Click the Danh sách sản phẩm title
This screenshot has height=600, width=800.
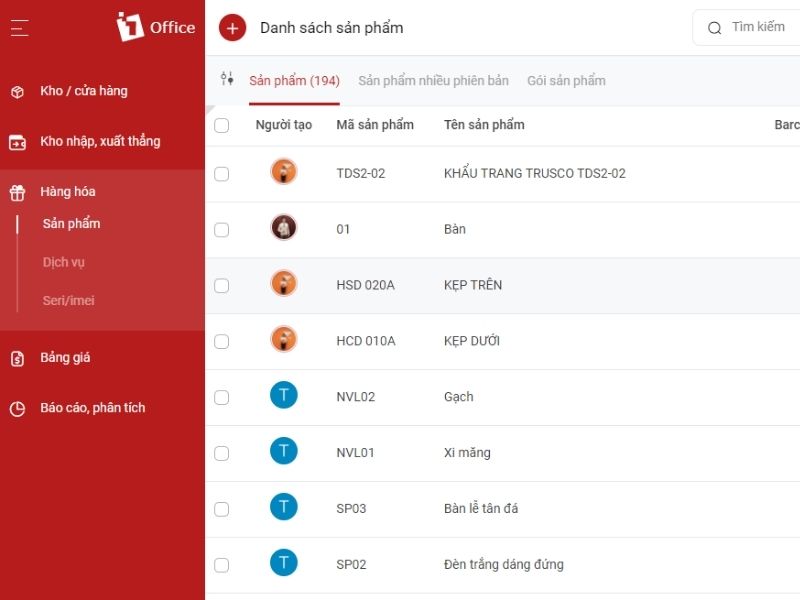point(332,28)
